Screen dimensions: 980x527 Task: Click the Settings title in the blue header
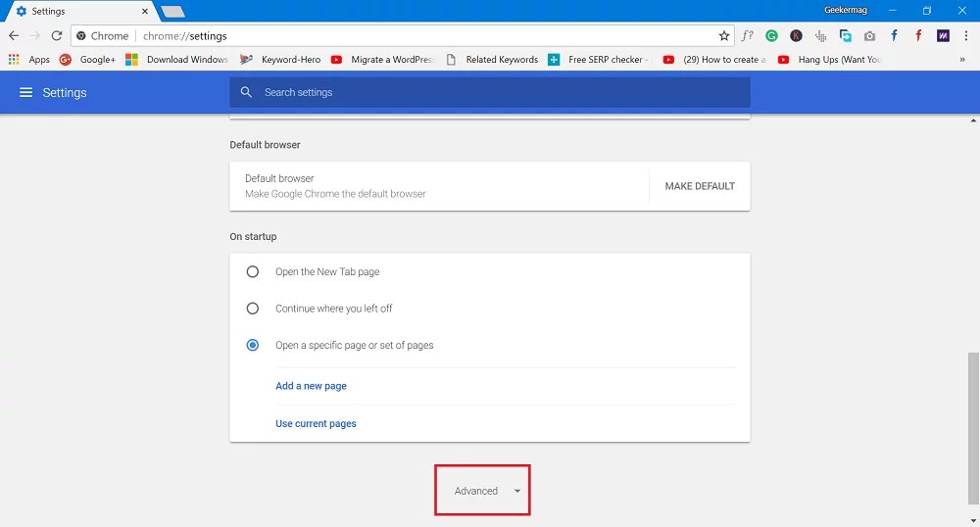click(65, 92)
